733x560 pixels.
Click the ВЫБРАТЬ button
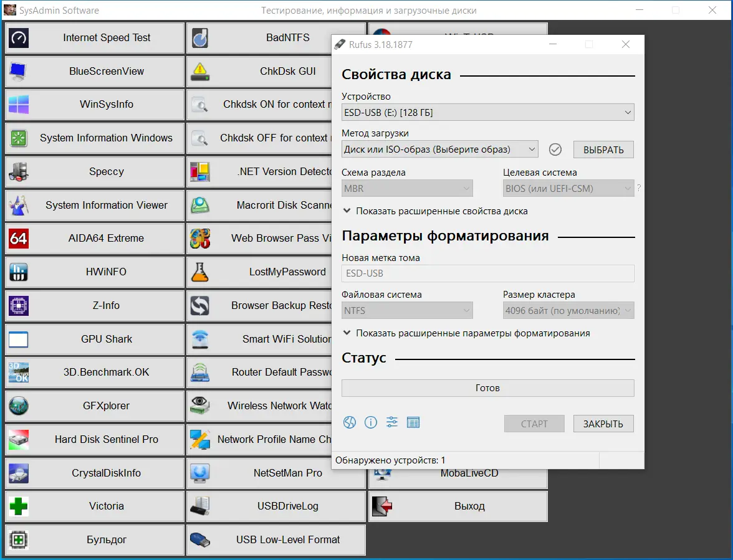coord(603,150)
